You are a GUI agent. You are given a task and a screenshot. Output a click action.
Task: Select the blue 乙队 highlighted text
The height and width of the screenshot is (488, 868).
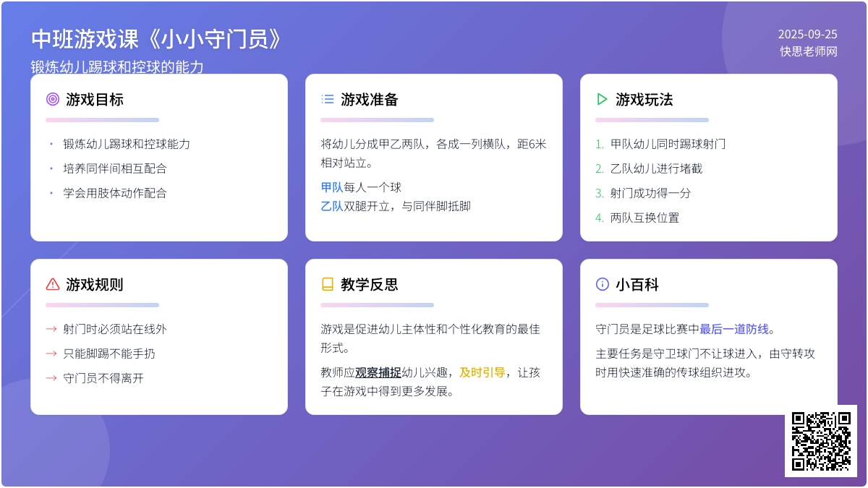pos(332,206)
